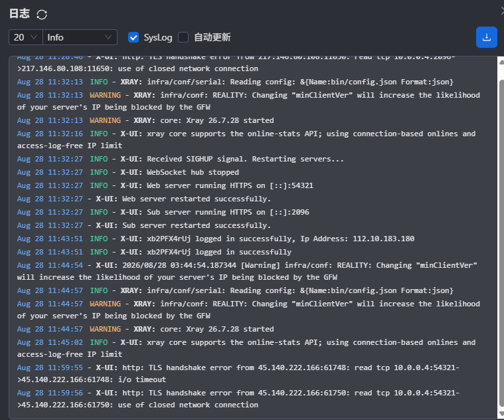
Task: Refresh the log with the reload icon
Action: pos(42,15)
